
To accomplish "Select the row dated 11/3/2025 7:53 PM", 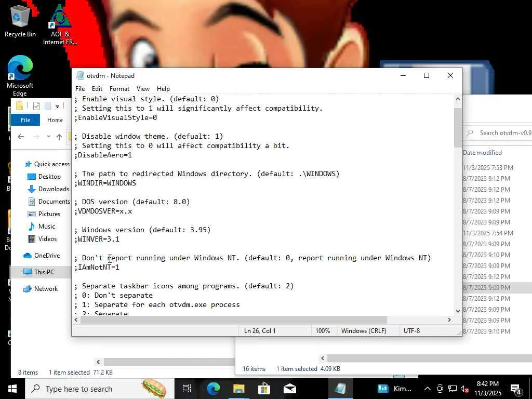I will click(488, 168).
